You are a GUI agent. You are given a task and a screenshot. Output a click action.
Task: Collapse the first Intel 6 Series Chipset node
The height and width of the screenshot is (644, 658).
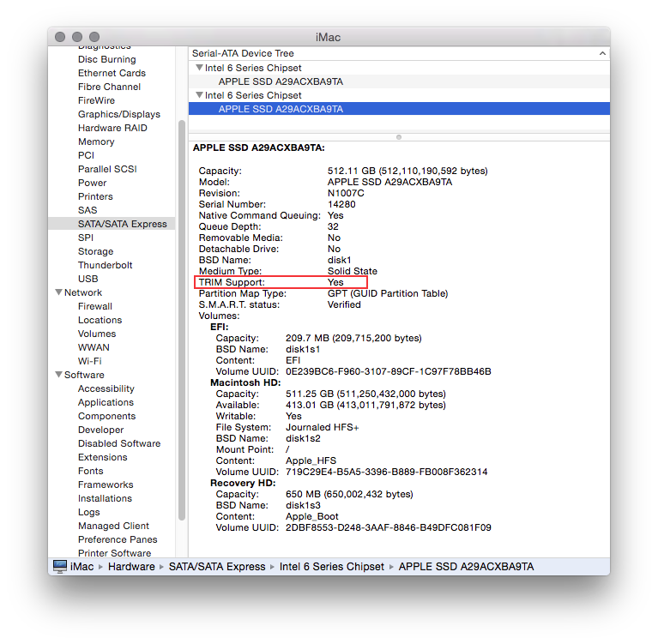pos(200,68)
